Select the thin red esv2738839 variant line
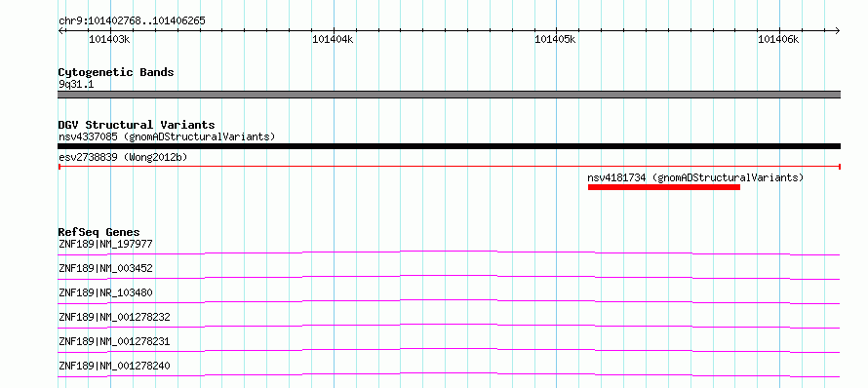This screenshot has width=868, height=388. point(449,166)
